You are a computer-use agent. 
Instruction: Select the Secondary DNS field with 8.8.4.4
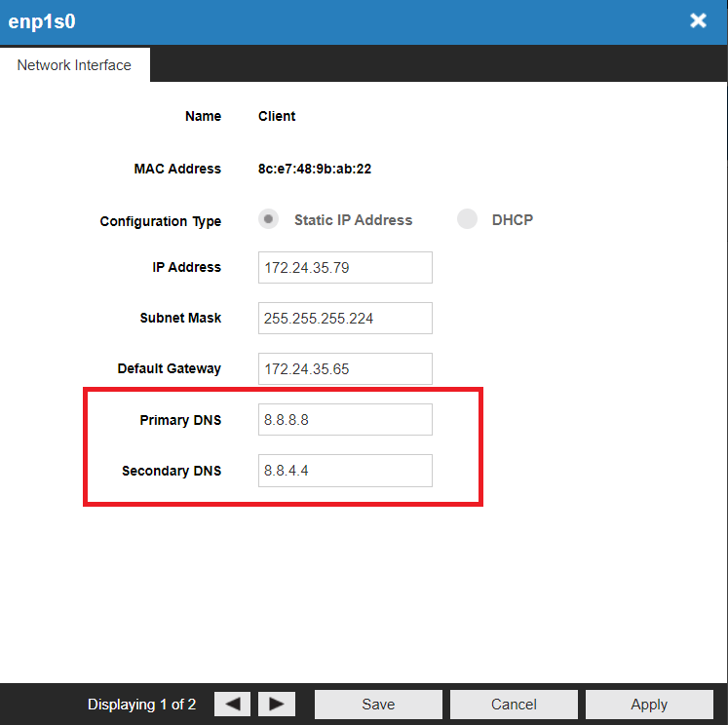point(345,471)
